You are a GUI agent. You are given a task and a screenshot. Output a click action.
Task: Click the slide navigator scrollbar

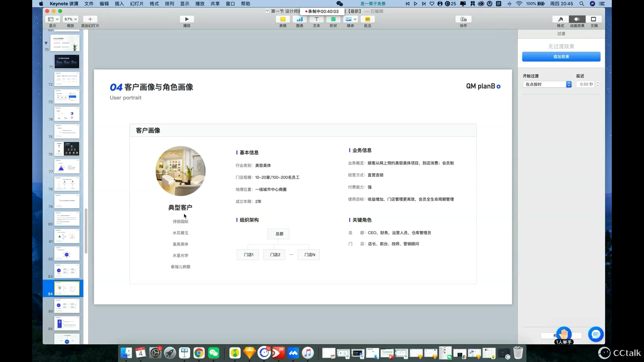[x=86, y=230]
